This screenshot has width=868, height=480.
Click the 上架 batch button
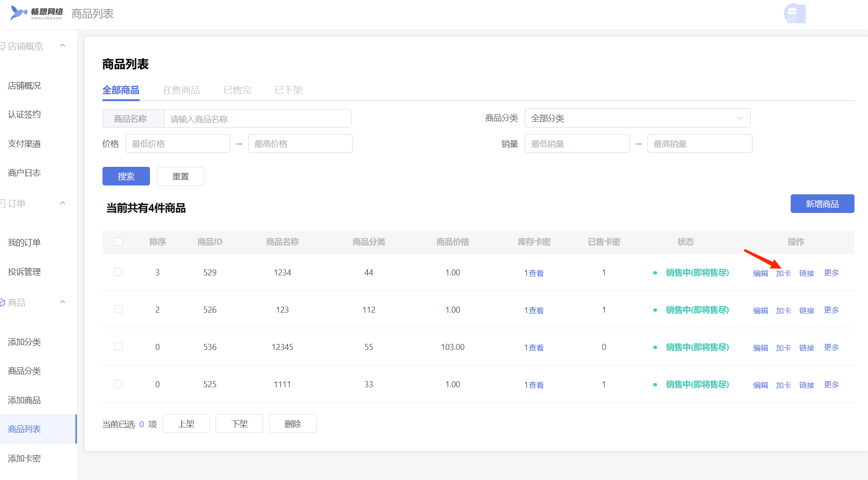click(186, 424)
